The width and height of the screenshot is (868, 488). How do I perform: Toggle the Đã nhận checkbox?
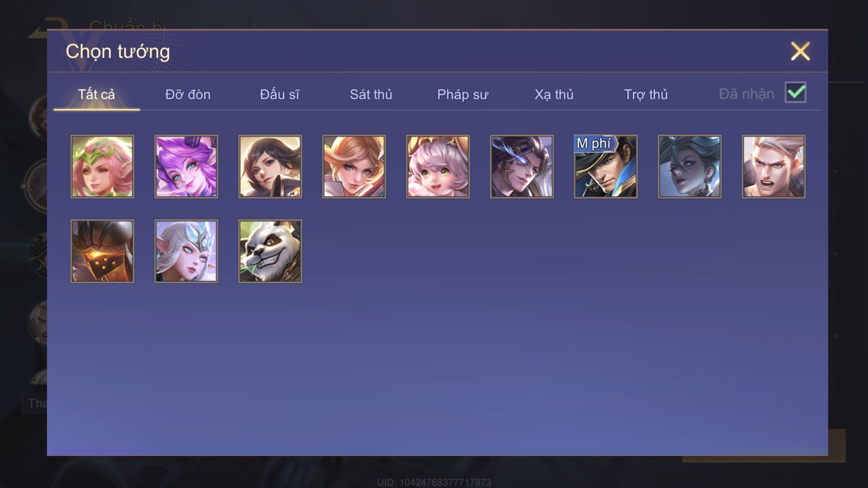[795, 92]
